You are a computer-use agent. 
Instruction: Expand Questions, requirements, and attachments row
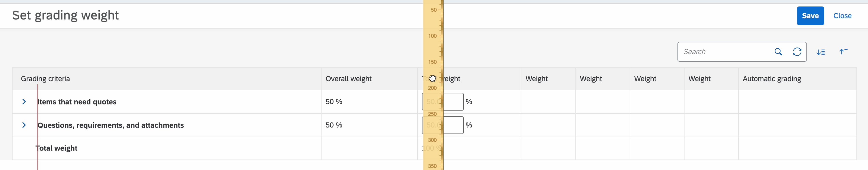tap(24, 125)
